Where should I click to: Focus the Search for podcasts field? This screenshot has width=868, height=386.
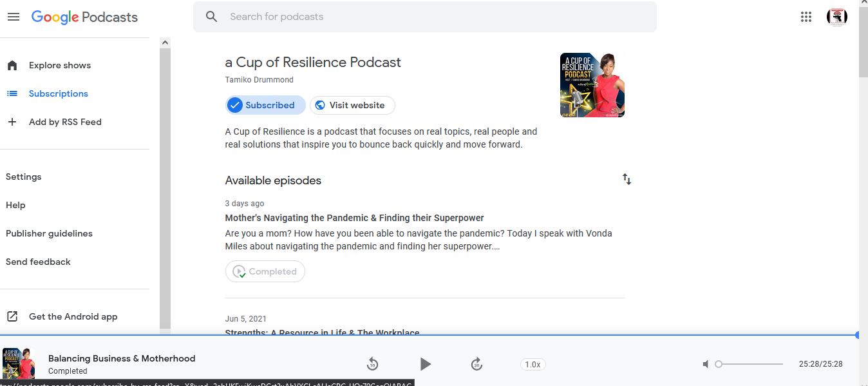pyautogui.click(x=425, y=17)
